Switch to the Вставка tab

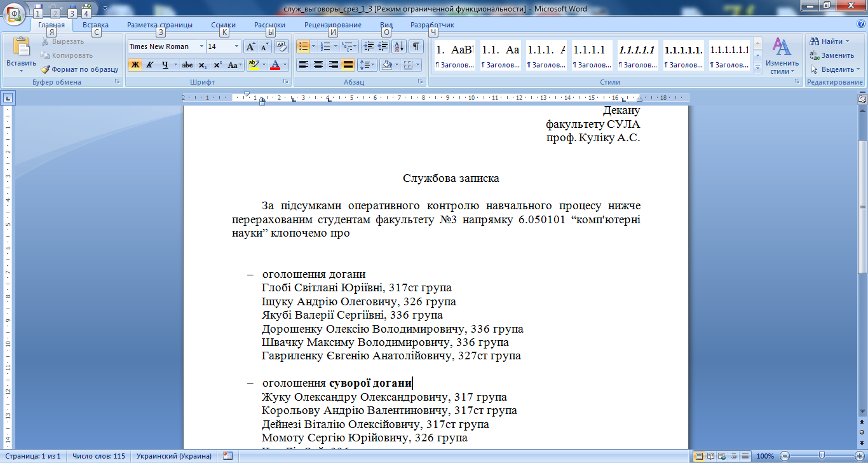point(95,25)
